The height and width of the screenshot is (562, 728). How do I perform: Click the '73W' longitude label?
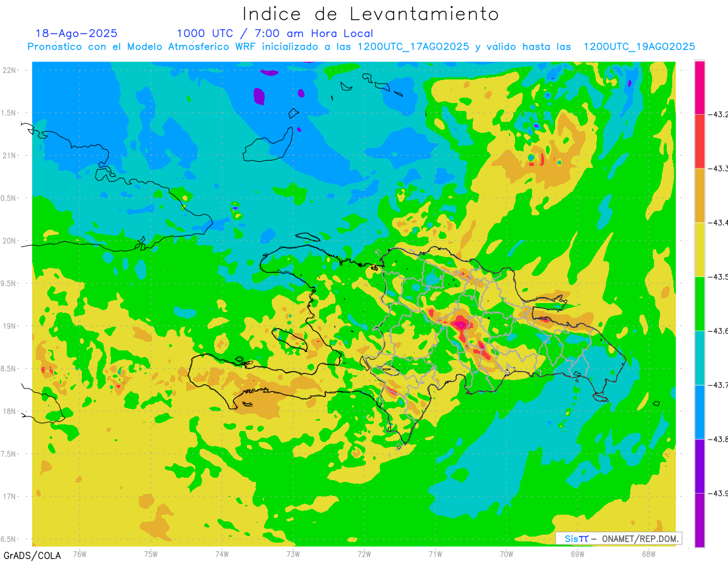pyautogui.click(x=293, y=553)
